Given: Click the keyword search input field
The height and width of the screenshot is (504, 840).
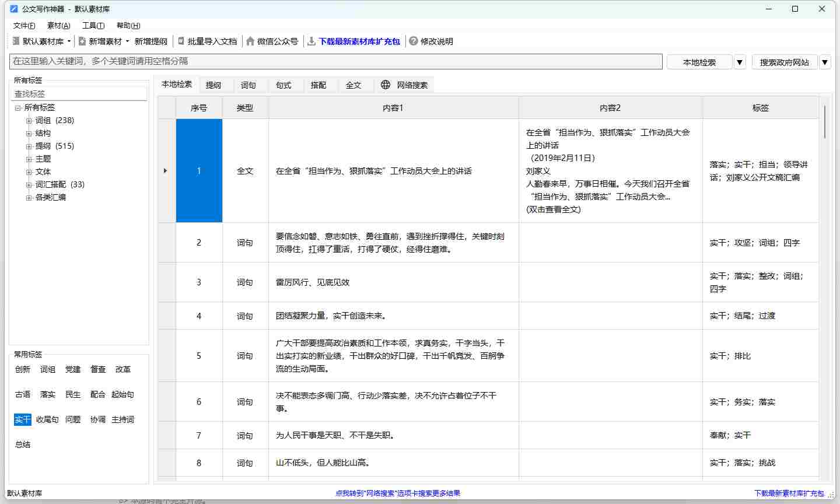Looking at the screenshot, I should point(335,61).
